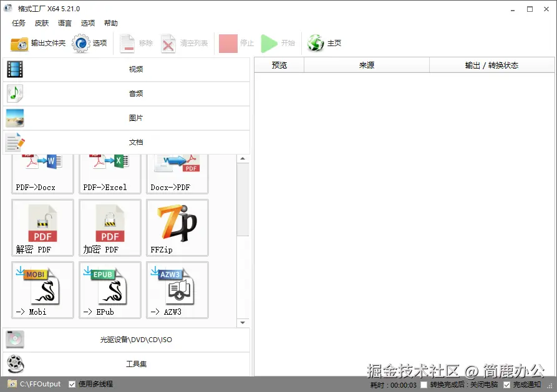Image resolution: width=557 pixels, height=392 pixels.
Task: Open the 皮肤 skin menu
Action: pyautogui.click(x=42, y=23)
